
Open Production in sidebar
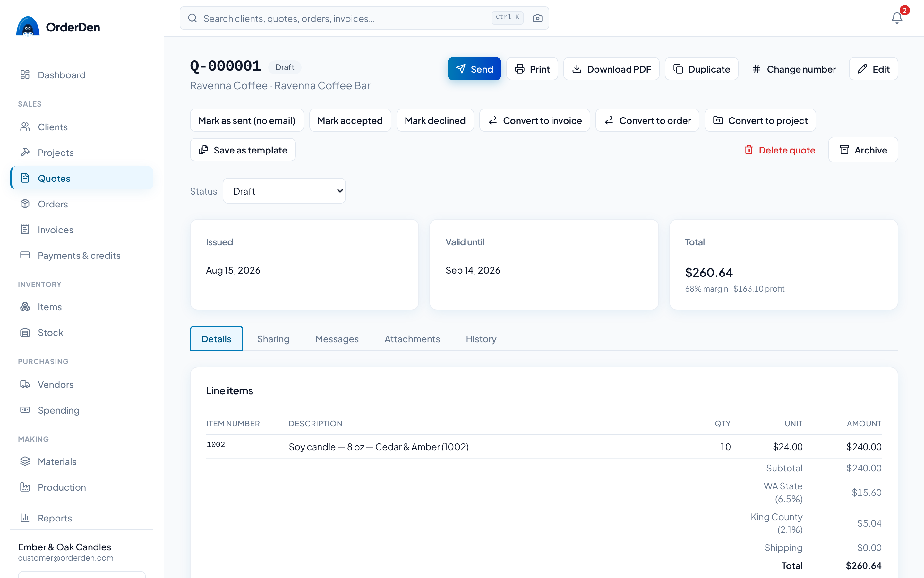click(x=82, y=487)
